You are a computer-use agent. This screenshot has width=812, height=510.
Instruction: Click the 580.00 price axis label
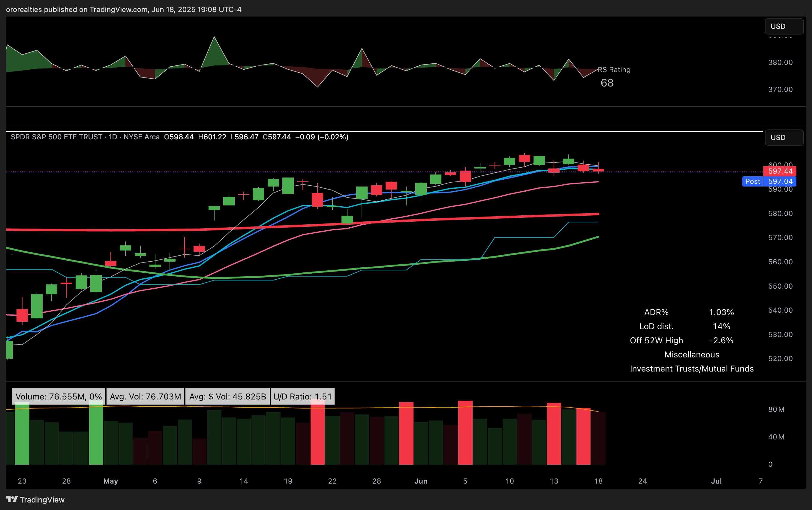click(x=780, y=214)
